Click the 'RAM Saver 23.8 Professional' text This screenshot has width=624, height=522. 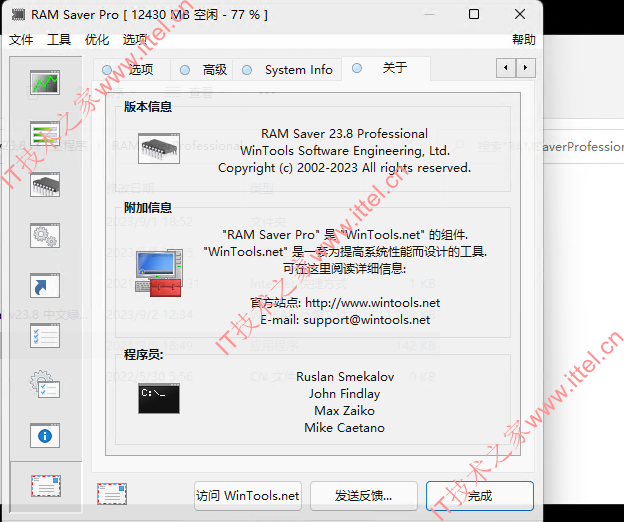[x=344, y=134]
